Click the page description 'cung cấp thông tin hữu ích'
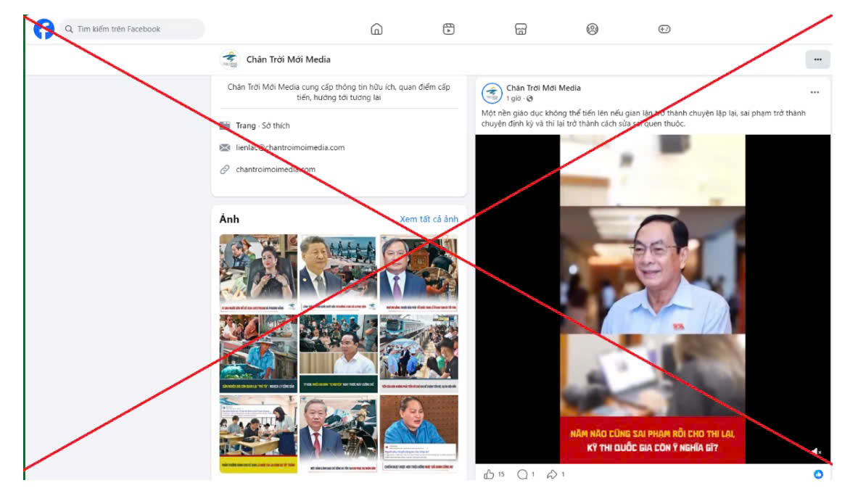The image size is (858, 504). [339, 92]
